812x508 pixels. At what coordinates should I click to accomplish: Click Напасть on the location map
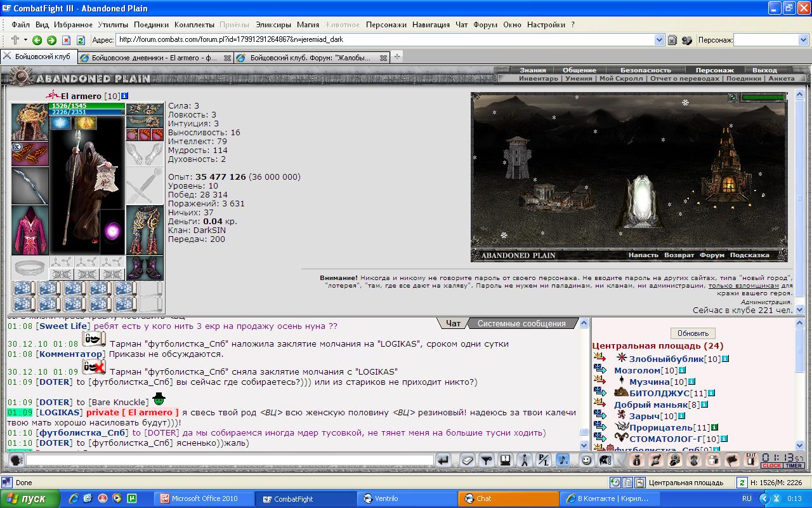643,255
